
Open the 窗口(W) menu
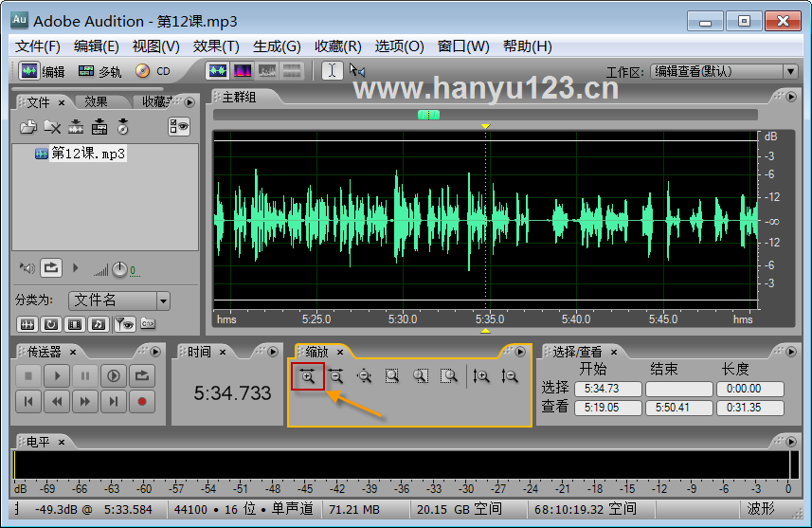click(x=463, y=46)
